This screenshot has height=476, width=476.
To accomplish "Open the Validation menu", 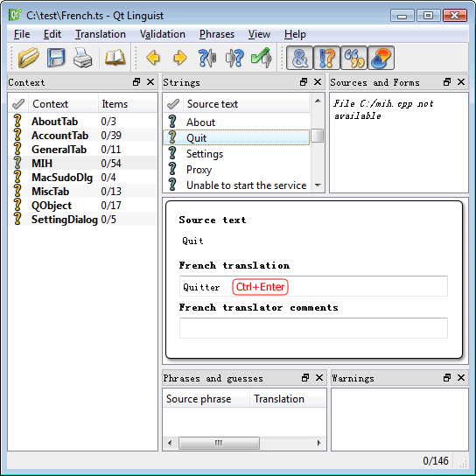I will pyautogui.click(x=163, y=34).
